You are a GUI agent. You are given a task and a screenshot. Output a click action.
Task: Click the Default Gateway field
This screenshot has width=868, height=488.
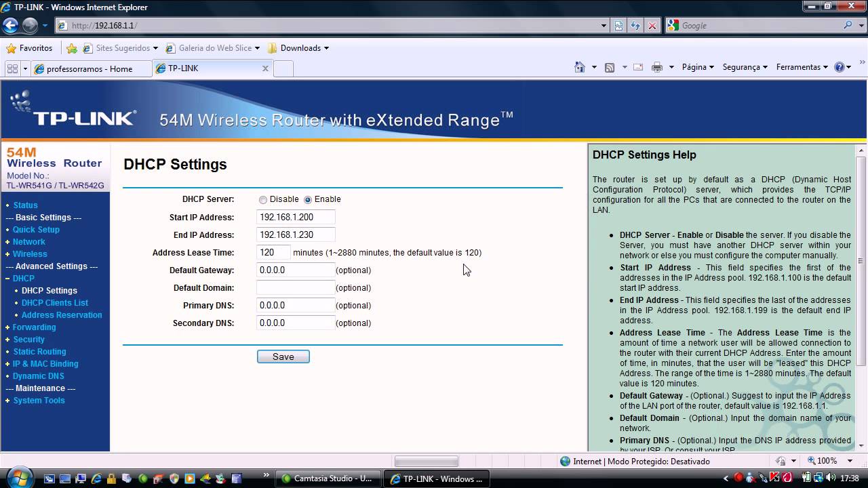point(296,270)
